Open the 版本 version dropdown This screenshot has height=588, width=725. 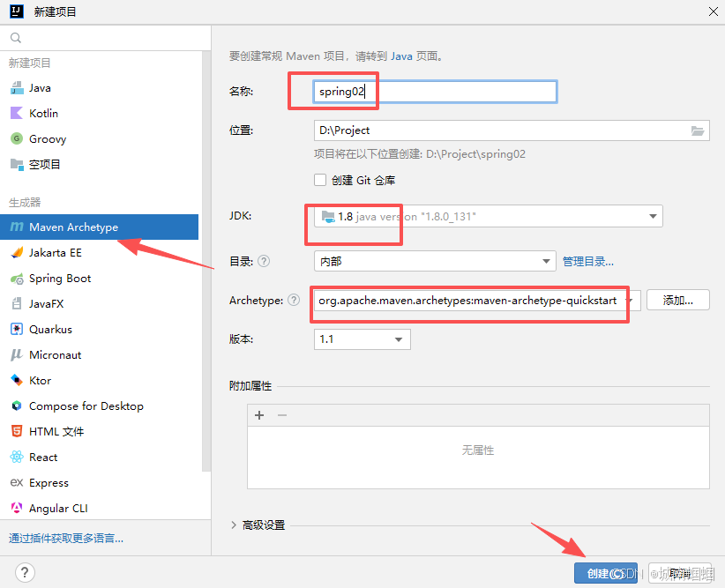[x=399, y=339]
